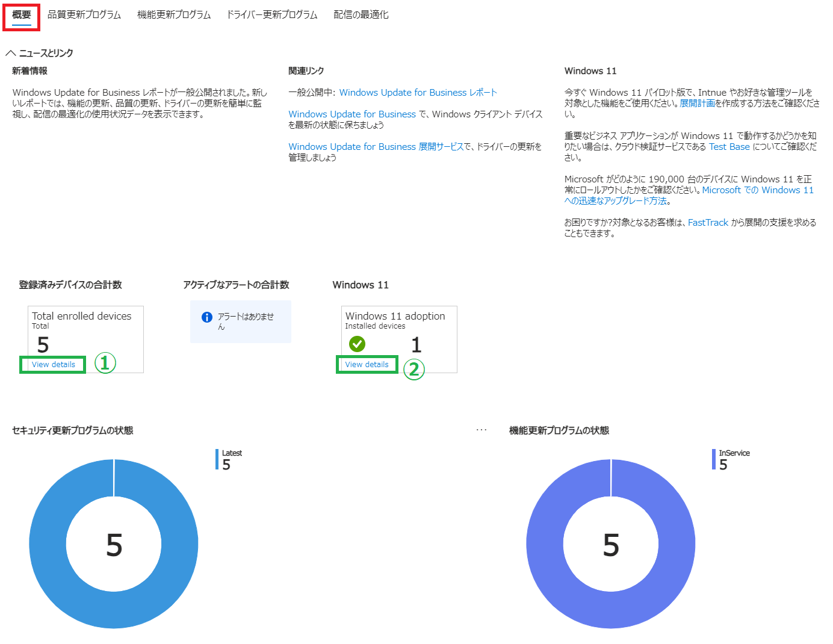This screenshot has height=644, width=833.
Task: Collapse the ニュースとリンク section
Action: click(x=11, y=53)
